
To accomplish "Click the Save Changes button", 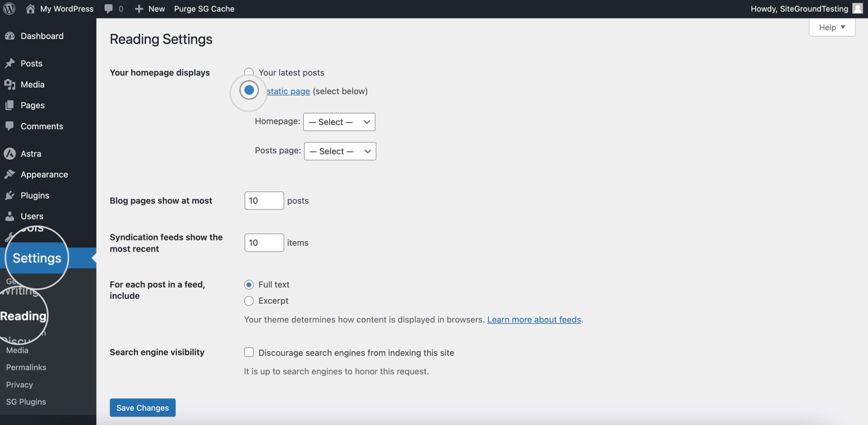I will click(142, 408).
